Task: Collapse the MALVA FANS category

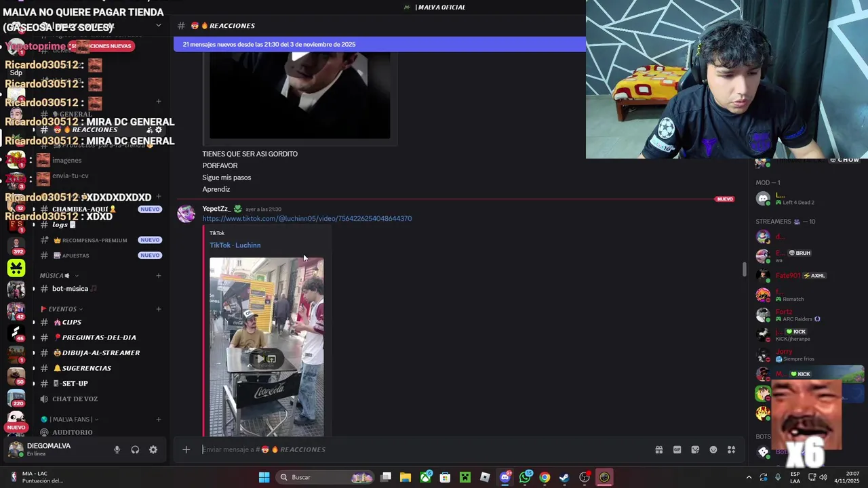Action: pos(69,419)
